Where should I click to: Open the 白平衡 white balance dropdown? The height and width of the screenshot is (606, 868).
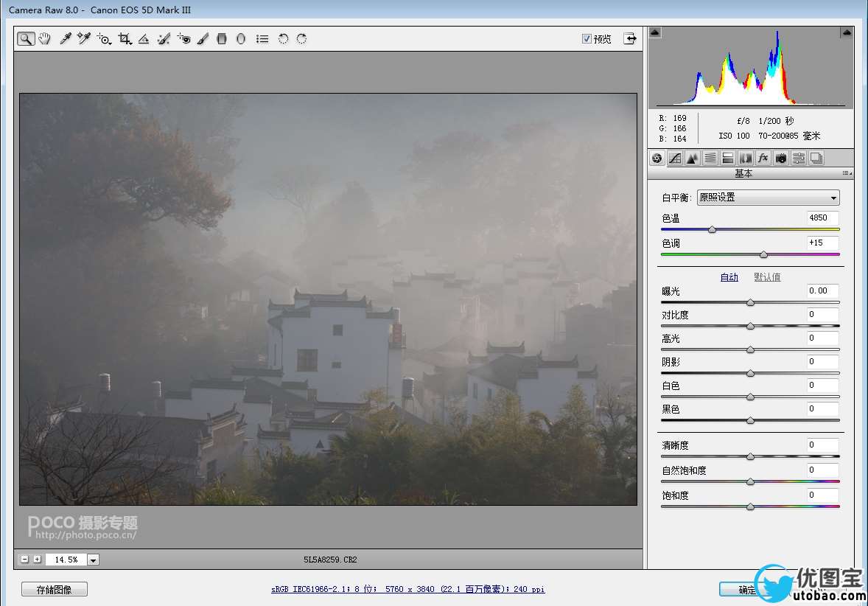pyautogui.click(x=769, y=197)
